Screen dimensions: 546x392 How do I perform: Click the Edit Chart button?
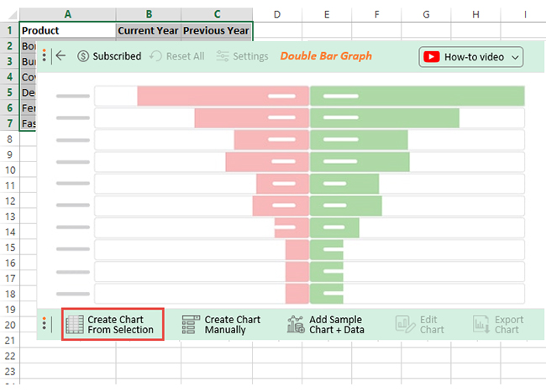coord(420,324)
